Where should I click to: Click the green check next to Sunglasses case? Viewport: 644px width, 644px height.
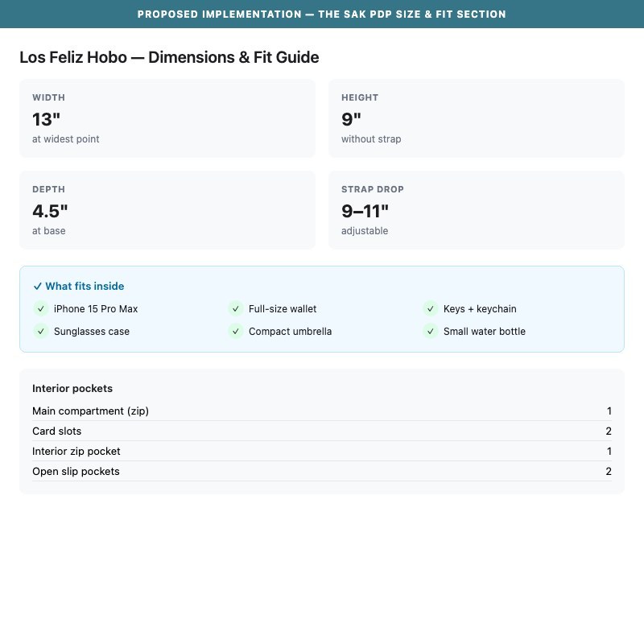[41, 332]
